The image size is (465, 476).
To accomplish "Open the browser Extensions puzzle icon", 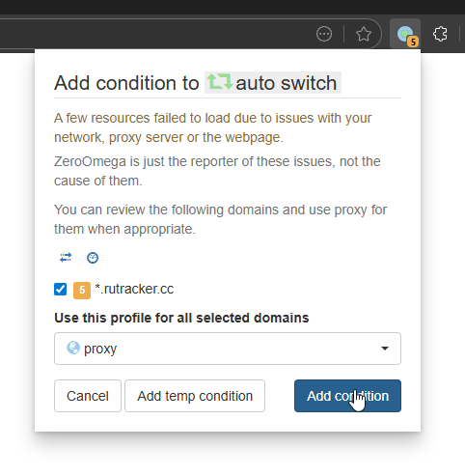I will [x=440, y=34].
